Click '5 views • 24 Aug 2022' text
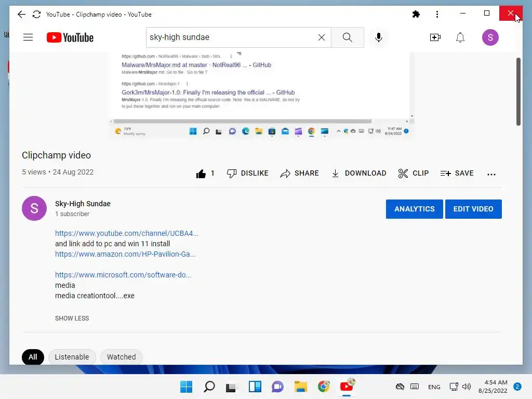Screen dimensions: 532x399 tap(58, 172)
